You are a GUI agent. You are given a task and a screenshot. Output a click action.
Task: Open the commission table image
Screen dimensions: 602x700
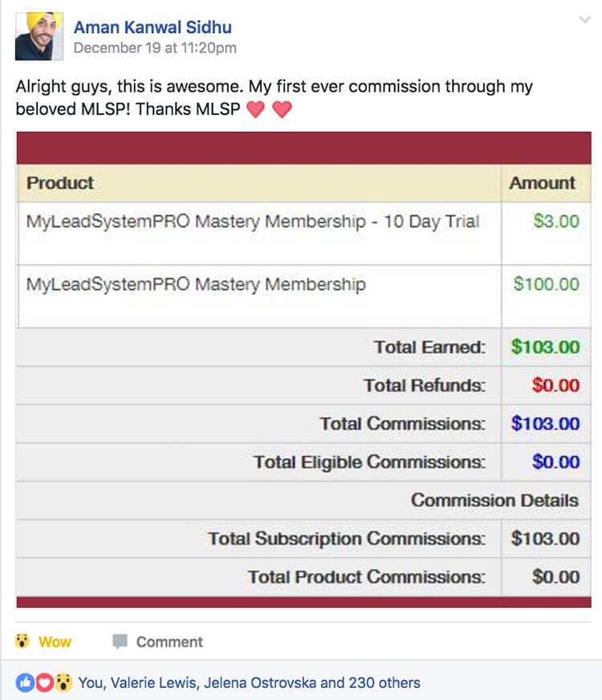tap(303, 369)
